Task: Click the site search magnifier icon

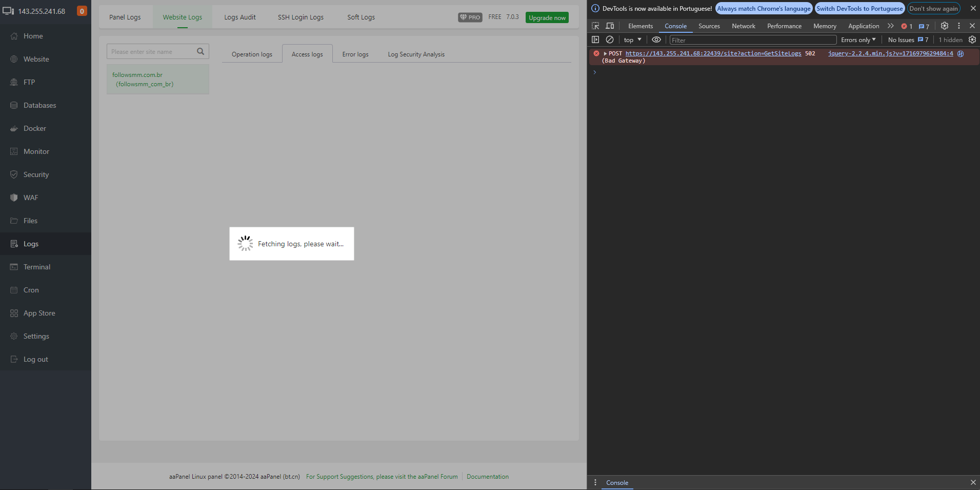Action: tap(201, 51)
